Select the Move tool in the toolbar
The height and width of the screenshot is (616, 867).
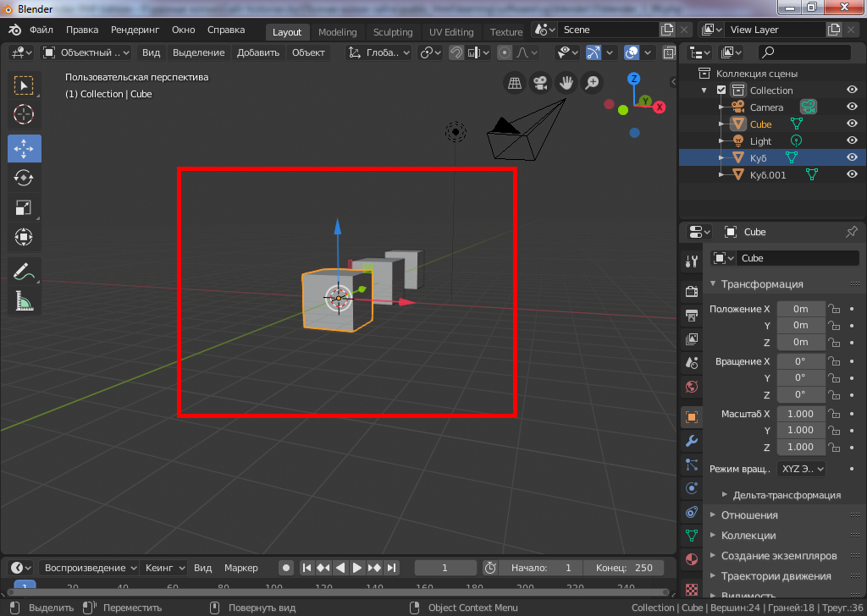click(x=24, y=148)
